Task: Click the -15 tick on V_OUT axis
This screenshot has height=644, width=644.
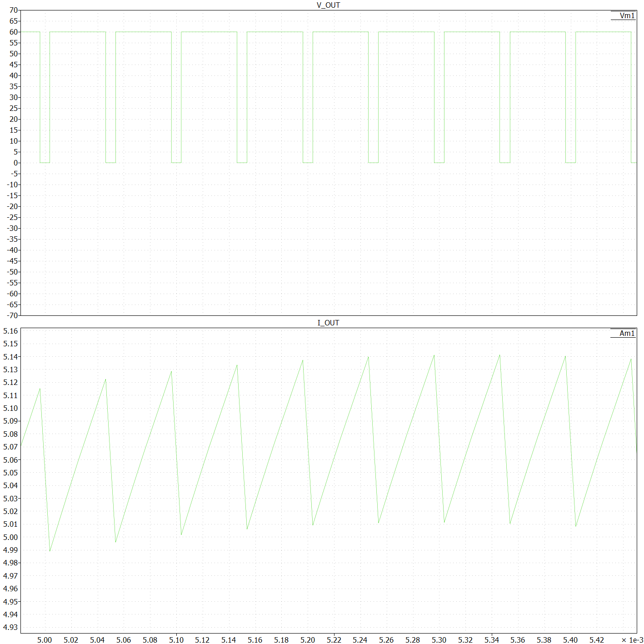Action: [x=12, y=195]
